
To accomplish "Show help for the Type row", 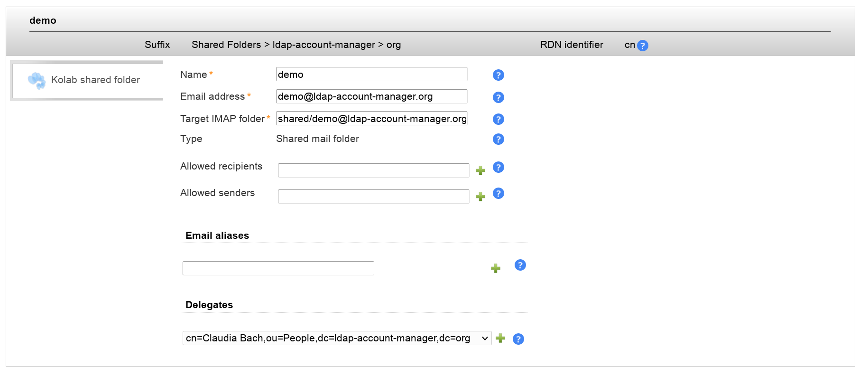I will coord(498,139).
